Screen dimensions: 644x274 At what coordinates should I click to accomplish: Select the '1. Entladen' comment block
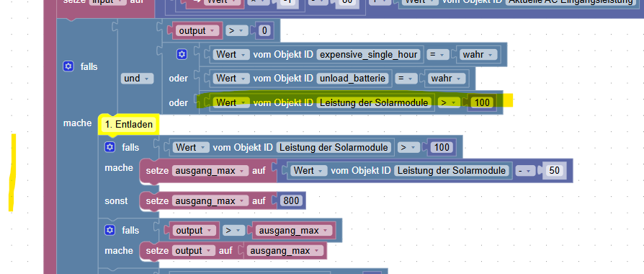click(x=129, y=124)
